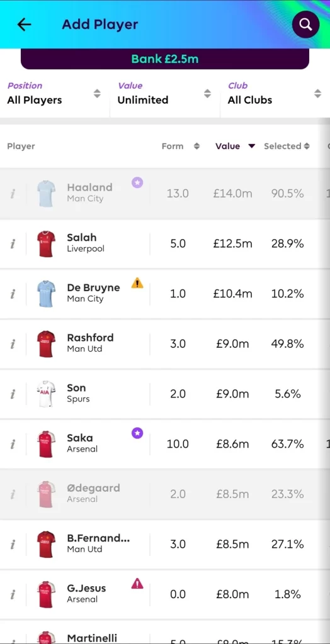This screenshot has height=644, width=330.
Task: Tap the purple star badge beside Saka
Action: (137, 433)
